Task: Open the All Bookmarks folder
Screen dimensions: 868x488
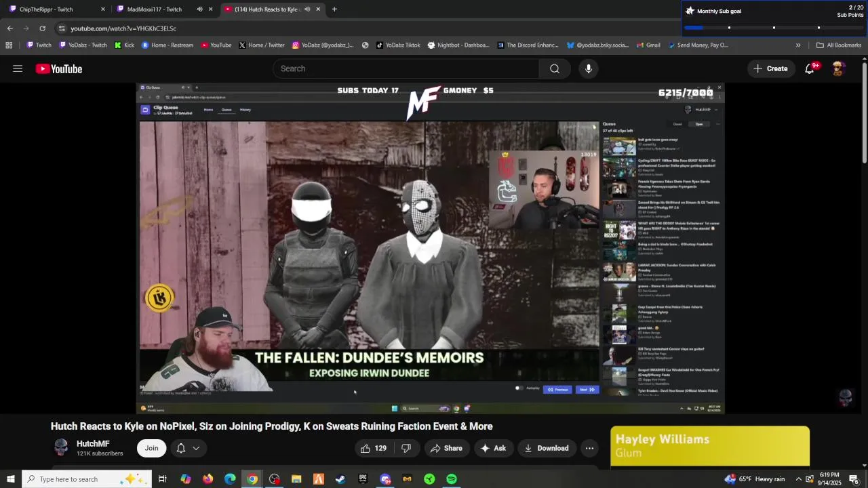Action: pos(839,45)
